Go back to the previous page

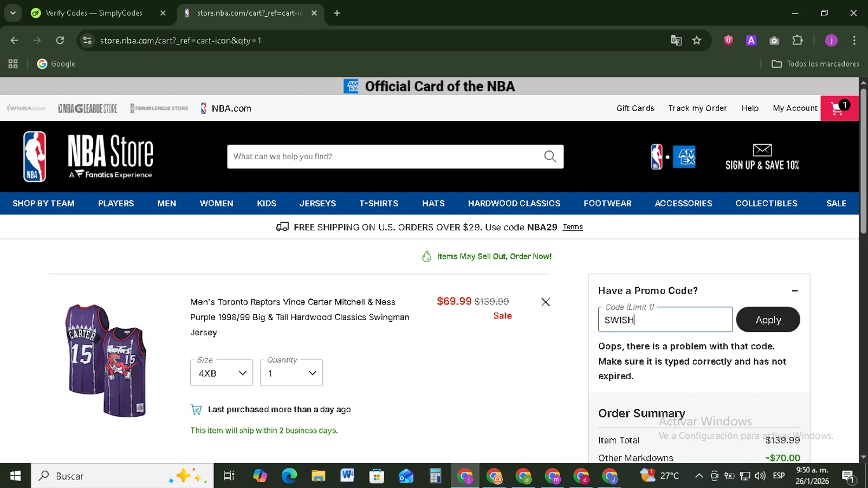coord(14,41)
